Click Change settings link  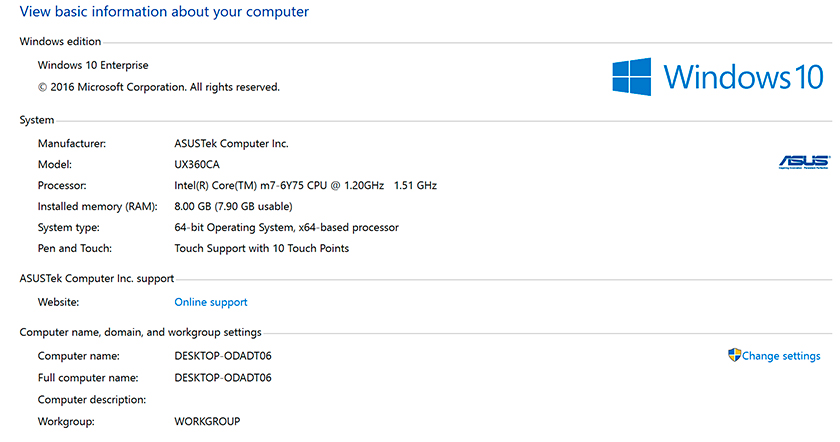[x=781, y=356]
